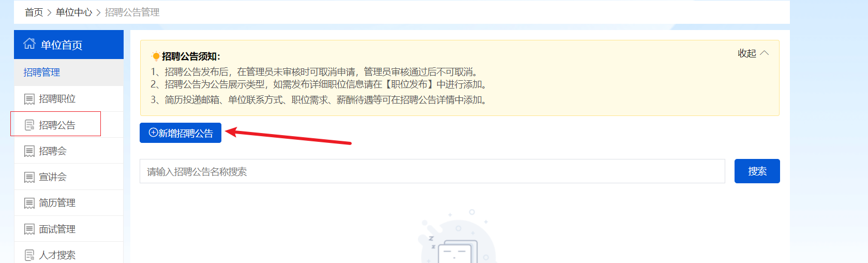Click the 招聘职位 sidebar icon
The width and height of the screenshot is (868, 263).
tap(29, 99)
